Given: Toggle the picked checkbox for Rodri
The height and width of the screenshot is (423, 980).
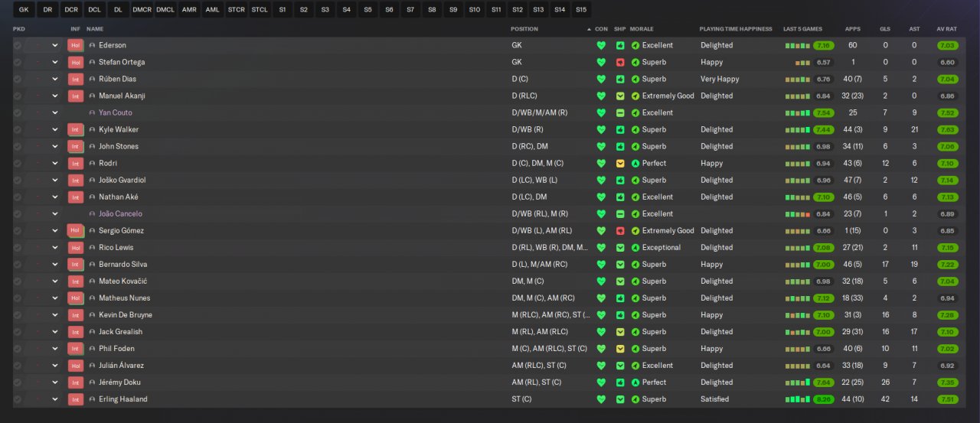Looking at the screenshot, I should pyautogui.click(x=18, y=164).
